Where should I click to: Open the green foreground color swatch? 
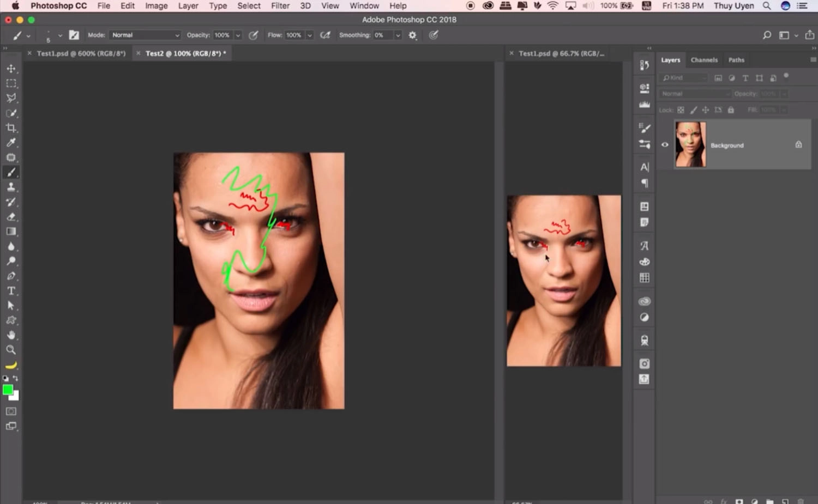[x=7, y=389]
